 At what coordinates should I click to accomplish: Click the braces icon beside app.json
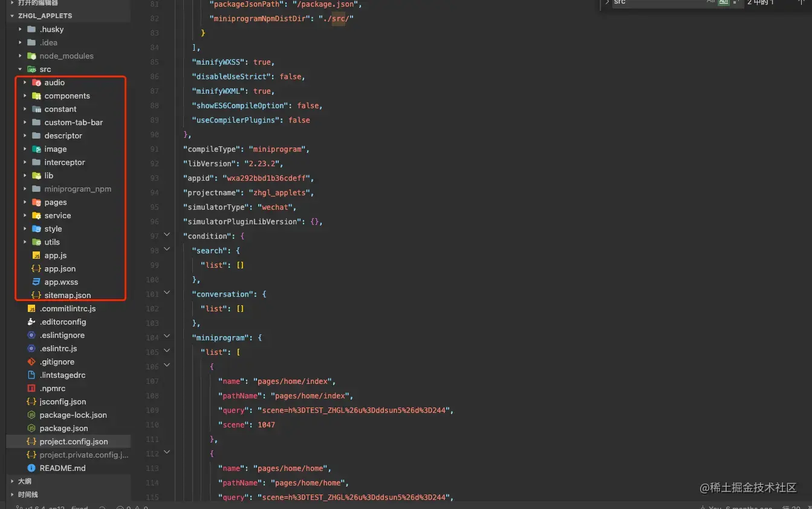(36, 268)
